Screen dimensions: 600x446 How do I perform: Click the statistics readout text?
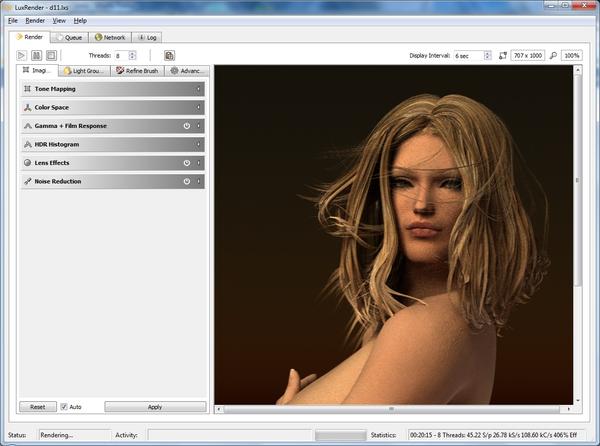point(494,435)
